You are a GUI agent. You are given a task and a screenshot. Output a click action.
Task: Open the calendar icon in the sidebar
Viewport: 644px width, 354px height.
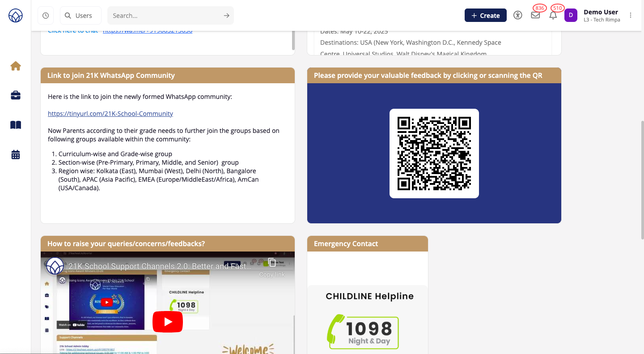(x=16, y=155)
